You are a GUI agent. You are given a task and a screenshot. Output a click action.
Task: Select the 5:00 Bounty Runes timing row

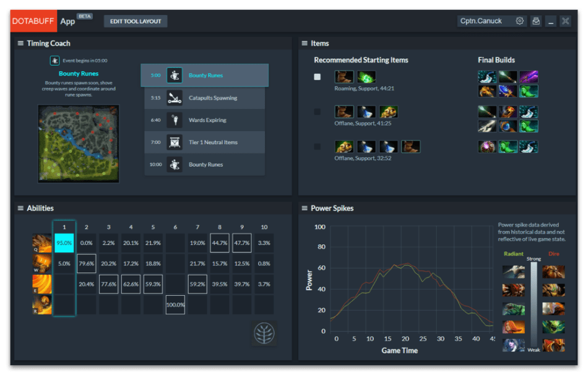[x=205, y=75]
